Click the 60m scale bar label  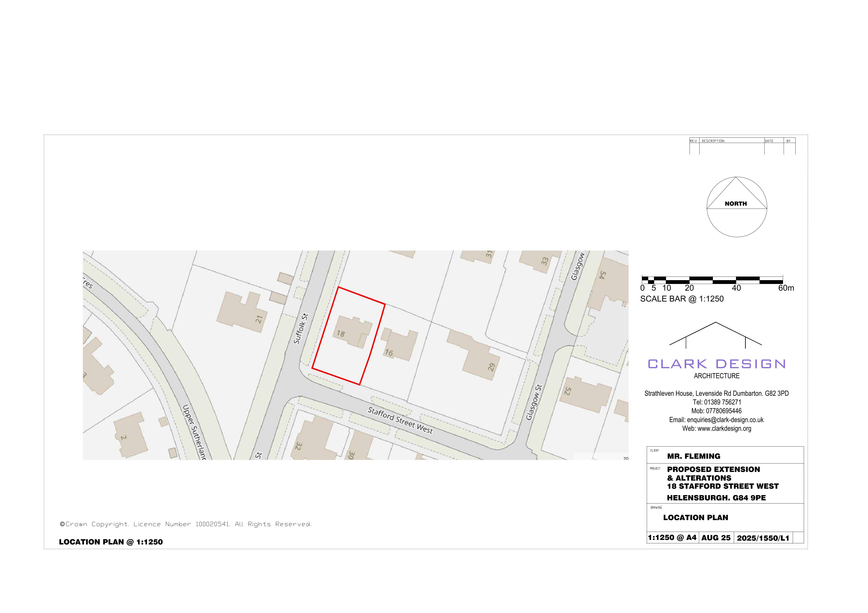[786, 288]
